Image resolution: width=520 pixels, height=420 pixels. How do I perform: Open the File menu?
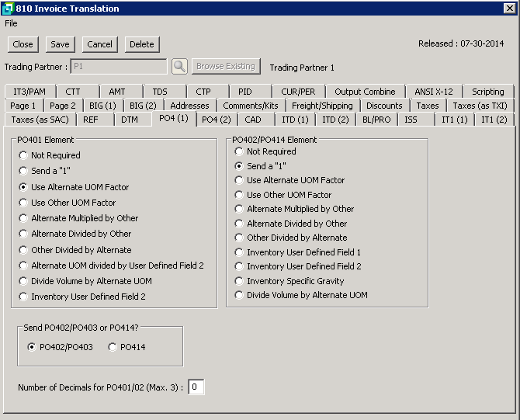point(11,23)
